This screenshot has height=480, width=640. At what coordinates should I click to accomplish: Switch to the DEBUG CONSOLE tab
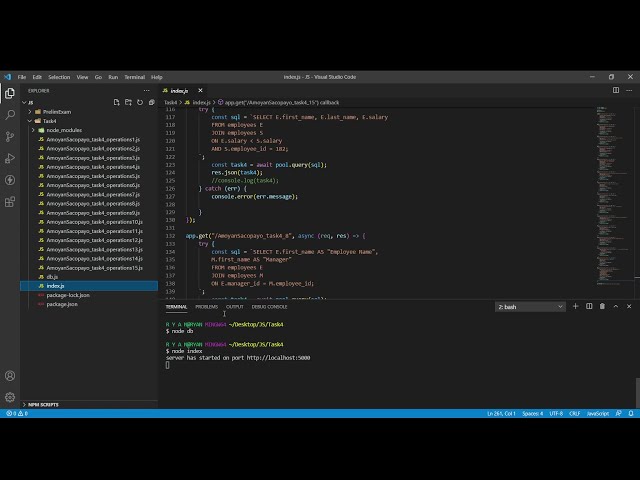pos(269,307)
